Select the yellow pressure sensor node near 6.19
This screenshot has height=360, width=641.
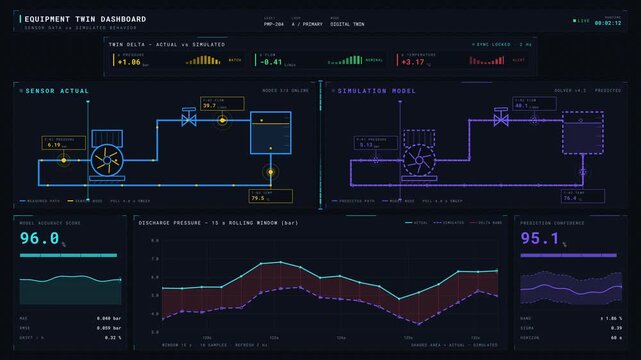[64, 160]
